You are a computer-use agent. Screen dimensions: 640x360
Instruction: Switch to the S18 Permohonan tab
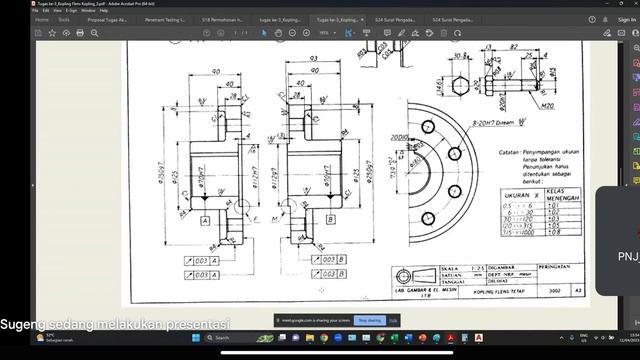tap(222, 20)
